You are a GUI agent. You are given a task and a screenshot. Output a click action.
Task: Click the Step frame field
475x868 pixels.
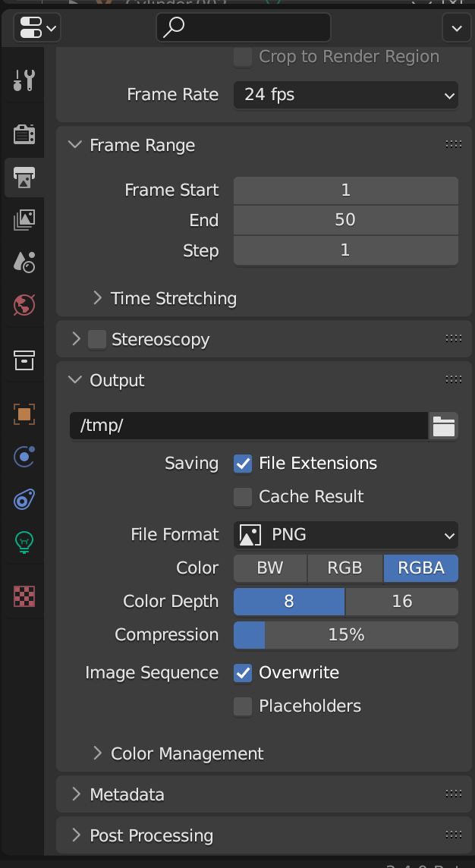[x=346, y=250]
